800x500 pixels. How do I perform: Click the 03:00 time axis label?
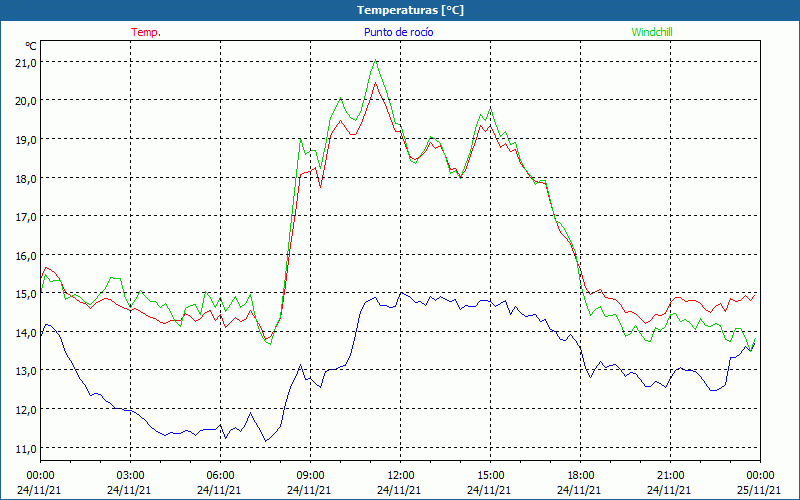pyautogui.click(x=130, y=476)
